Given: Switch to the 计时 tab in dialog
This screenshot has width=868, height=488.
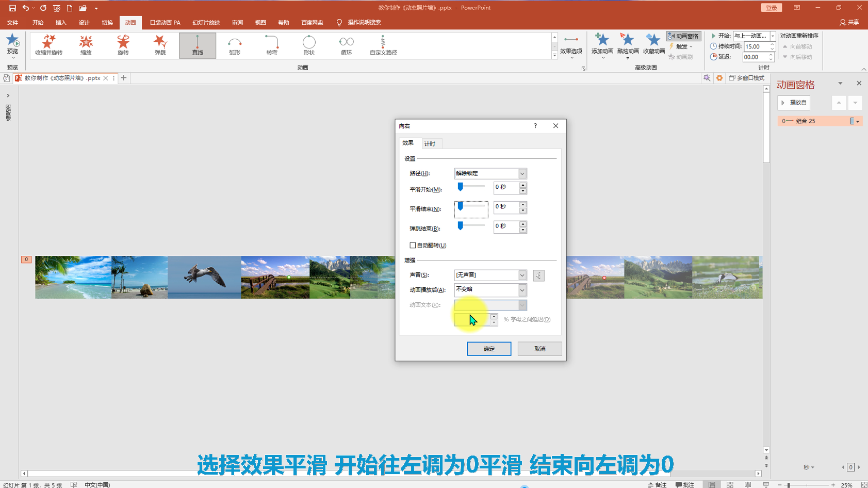Looking at the screenshot, I should pyautogui.click(x=430, y=144).
